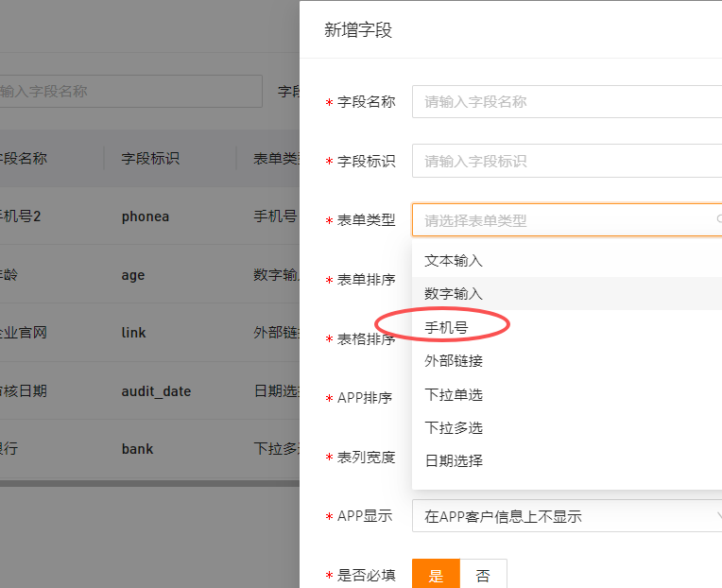Select 否 for 是否必填
Viewport: 722px width, 588px height.
click(x=483, y=575)
